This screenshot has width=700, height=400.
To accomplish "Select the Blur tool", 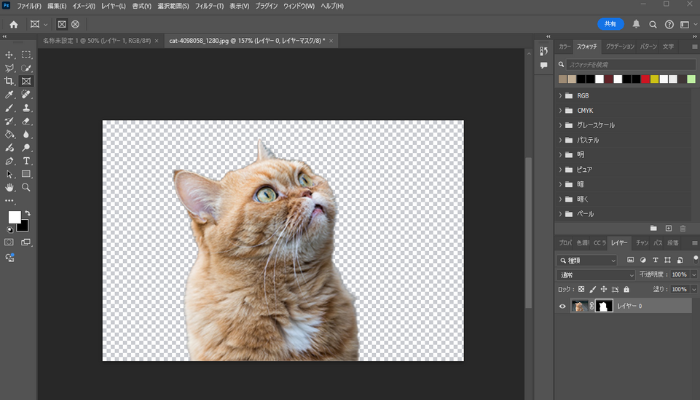I will pyautogui.click(x=26, y=134).
